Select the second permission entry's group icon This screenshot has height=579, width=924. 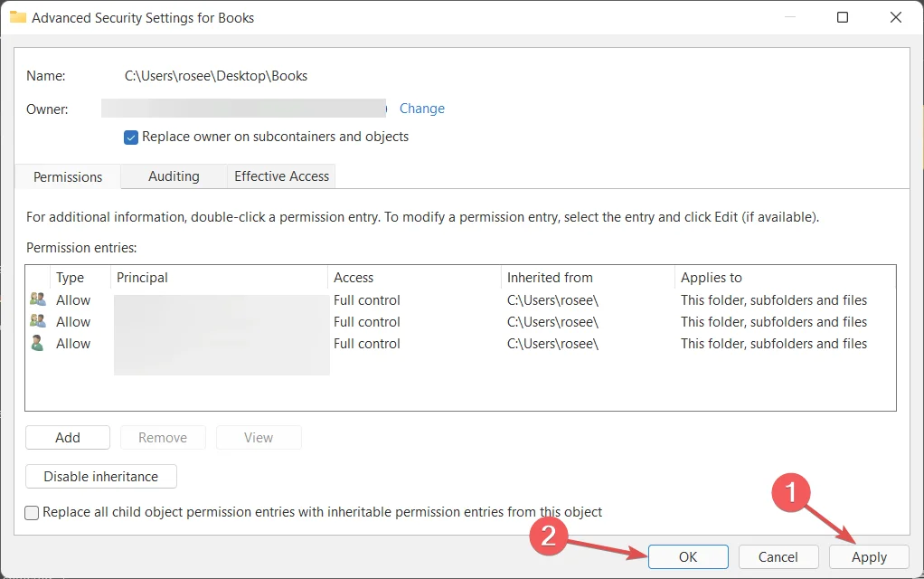(x=38, y=322)
